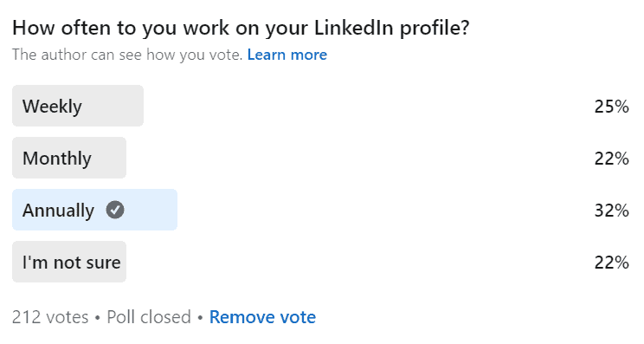Click the 212 votes count text
Viewport: 644px width, 344px height.
pos(50,317)
